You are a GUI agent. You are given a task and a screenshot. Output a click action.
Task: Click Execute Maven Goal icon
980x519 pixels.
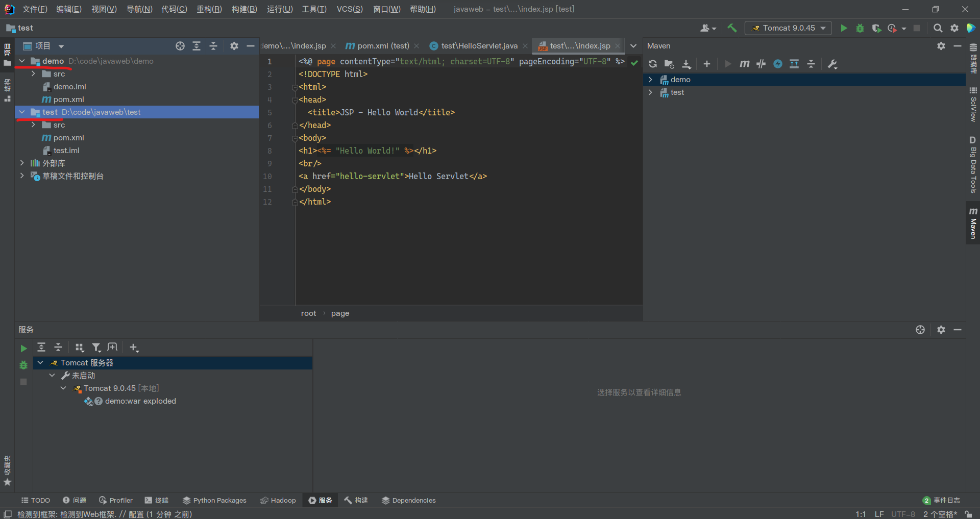744,64
